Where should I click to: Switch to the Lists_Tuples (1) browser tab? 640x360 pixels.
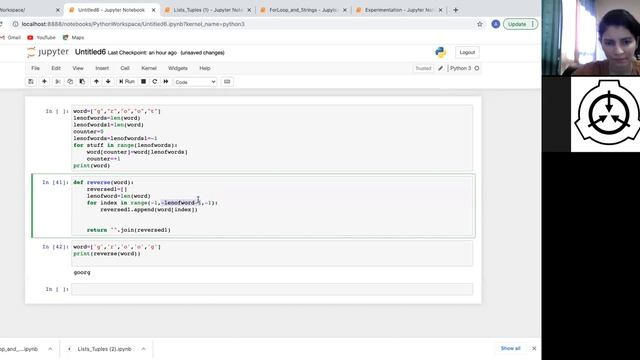click(x=208, y=10)
